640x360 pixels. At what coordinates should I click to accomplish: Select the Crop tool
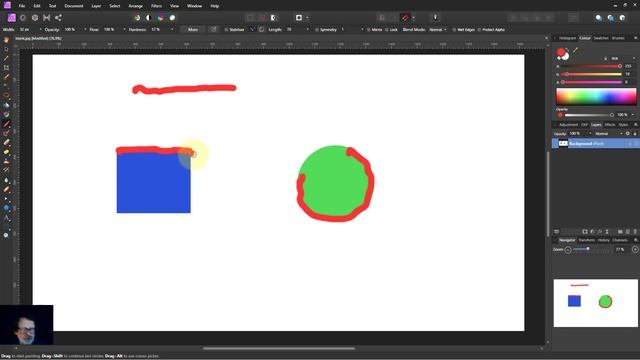(x=6, y=68)
